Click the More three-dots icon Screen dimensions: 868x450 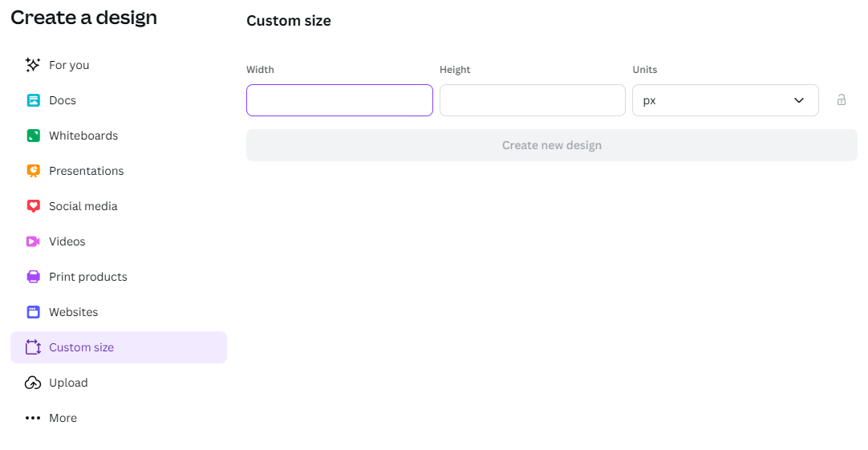(33, 418)
